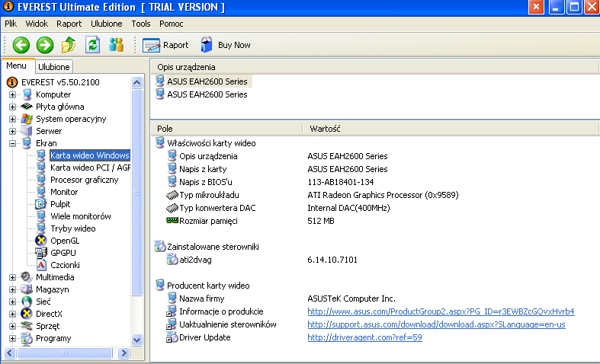Screen dimensions: 600x364
Task: Click the Rozmiar pamięci value 512 MB
Action: 321,221
